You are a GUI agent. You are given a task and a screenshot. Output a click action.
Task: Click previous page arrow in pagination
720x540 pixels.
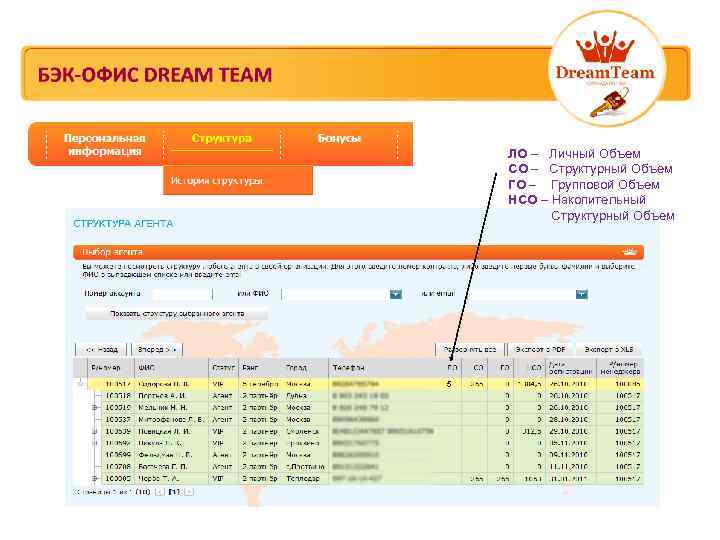159,492
